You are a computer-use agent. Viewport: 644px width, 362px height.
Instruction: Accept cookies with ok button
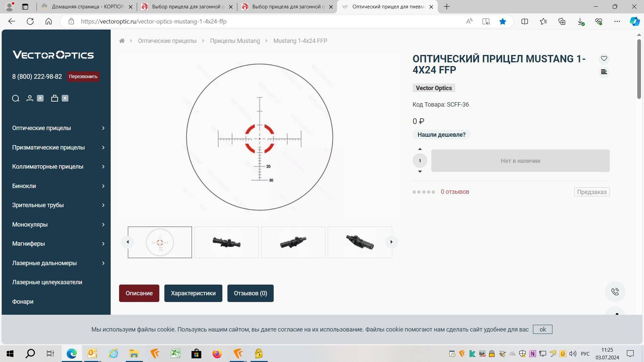[542, 329]
